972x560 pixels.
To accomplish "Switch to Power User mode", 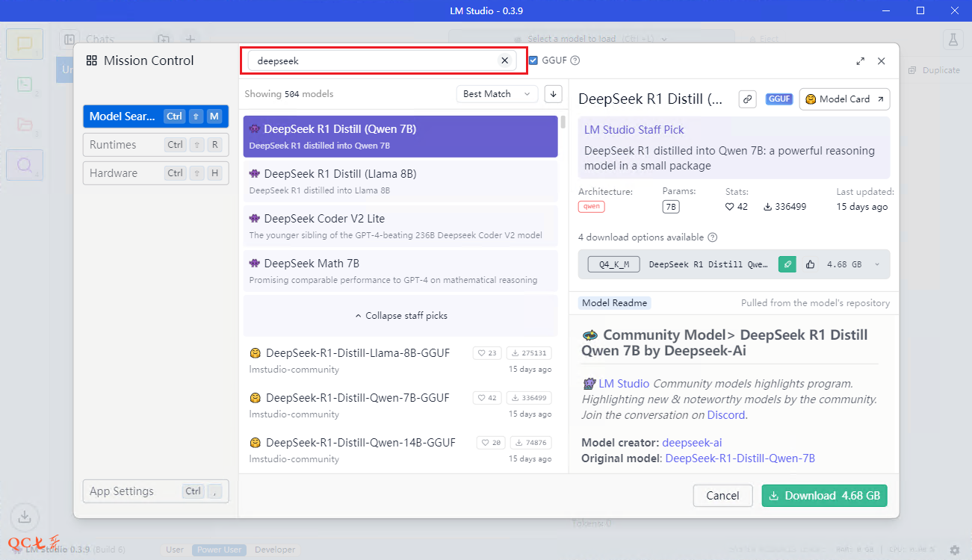I will [219, 550].
